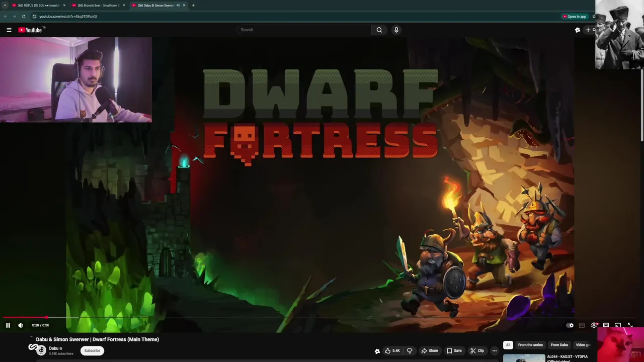
Task: Go forward in browser history
Action: click(14, 16)
